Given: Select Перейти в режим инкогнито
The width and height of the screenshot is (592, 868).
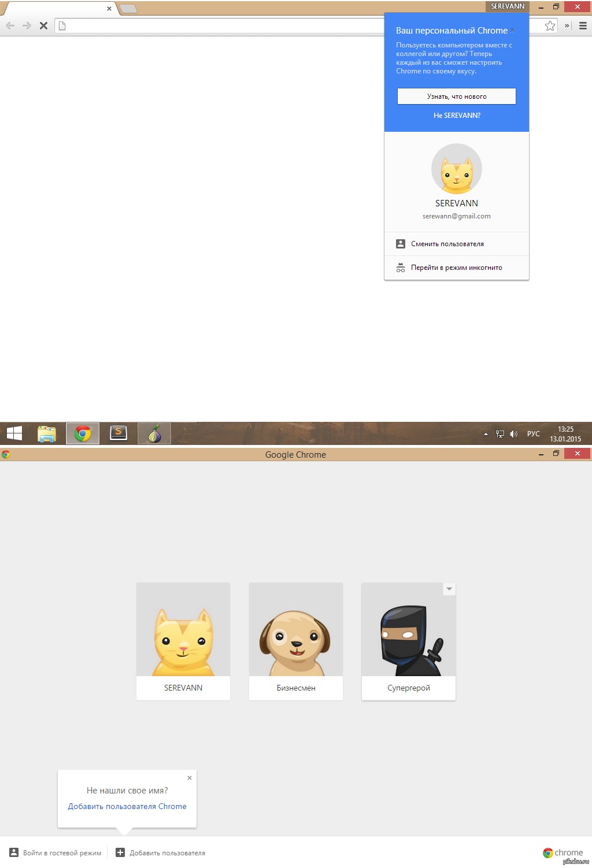Looking at the screenshot, I should (456, 268).
